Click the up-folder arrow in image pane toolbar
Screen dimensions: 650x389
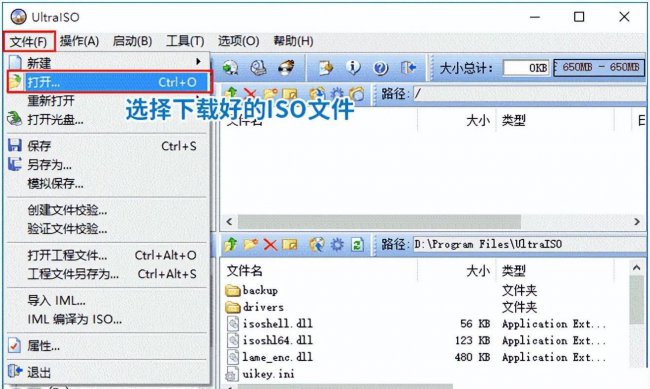point(231,93)
